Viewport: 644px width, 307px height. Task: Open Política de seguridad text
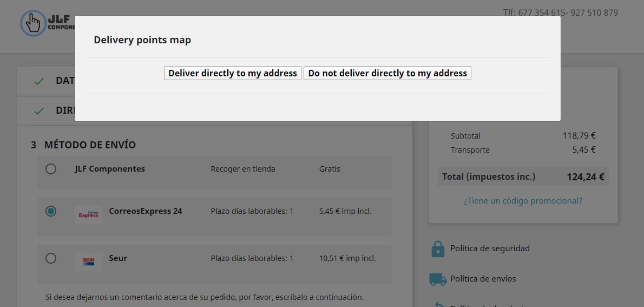(490, 248)
